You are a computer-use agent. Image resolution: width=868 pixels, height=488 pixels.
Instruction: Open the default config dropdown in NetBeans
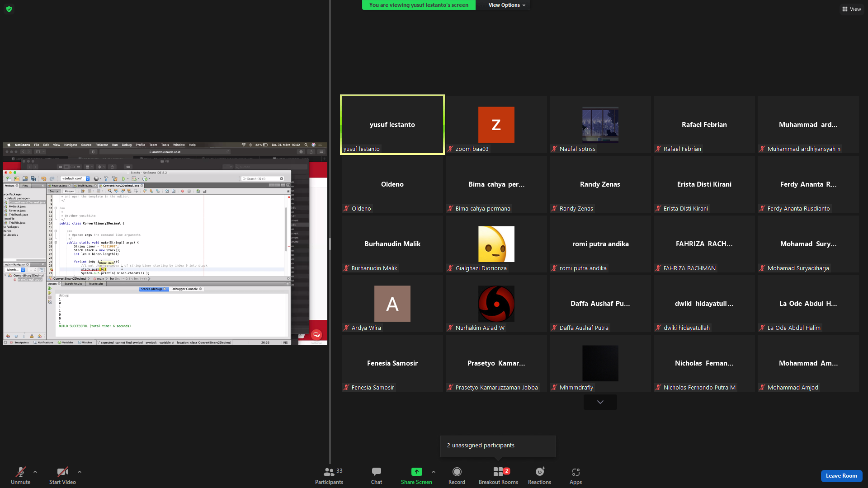[75, 179]
